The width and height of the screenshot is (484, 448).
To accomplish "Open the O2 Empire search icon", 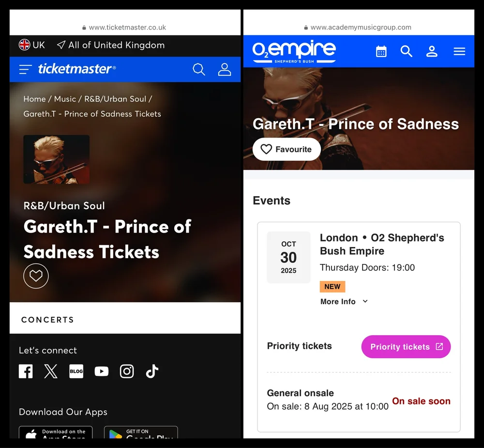I will point(406,51).
